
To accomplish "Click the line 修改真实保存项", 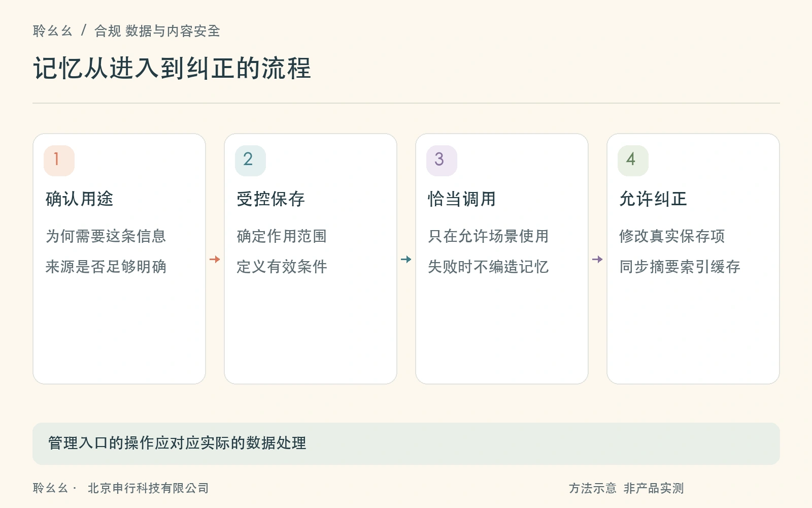I will [672, 236].
